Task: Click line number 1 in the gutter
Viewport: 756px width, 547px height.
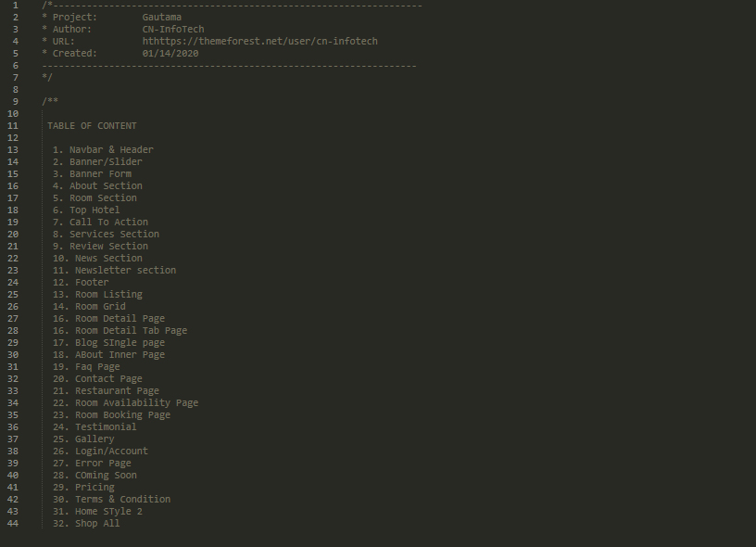Action: pyautogui.click(x=16, y=6)
